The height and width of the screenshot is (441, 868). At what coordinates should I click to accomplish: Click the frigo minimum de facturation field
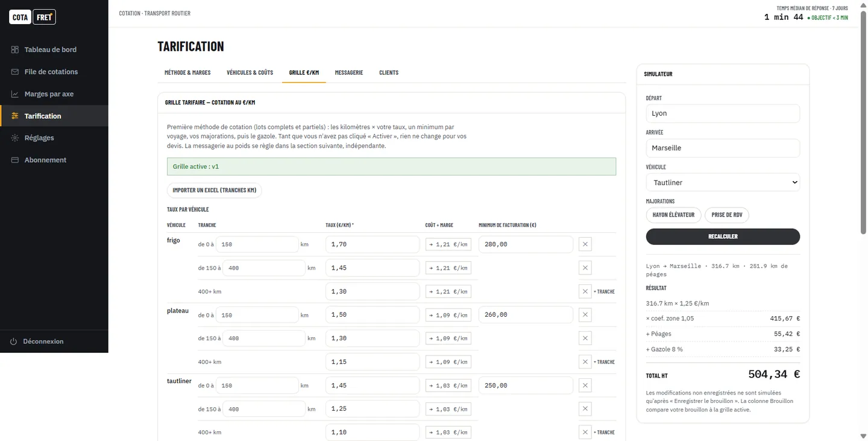526,244
